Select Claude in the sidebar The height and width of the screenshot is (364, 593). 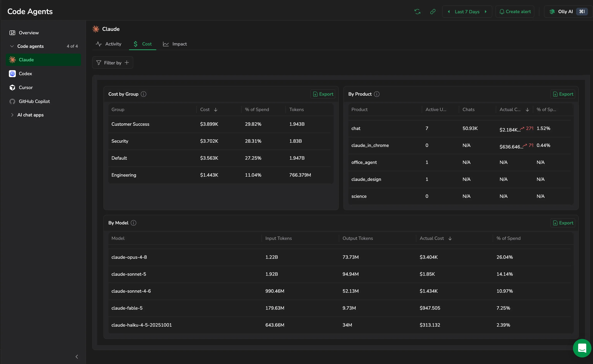pos(43,60)
